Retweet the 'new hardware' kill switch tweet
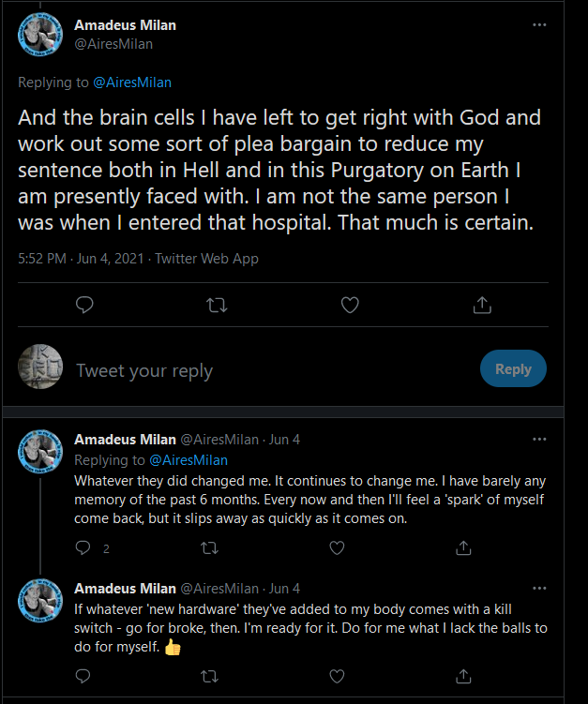 (x=209, y=676)
